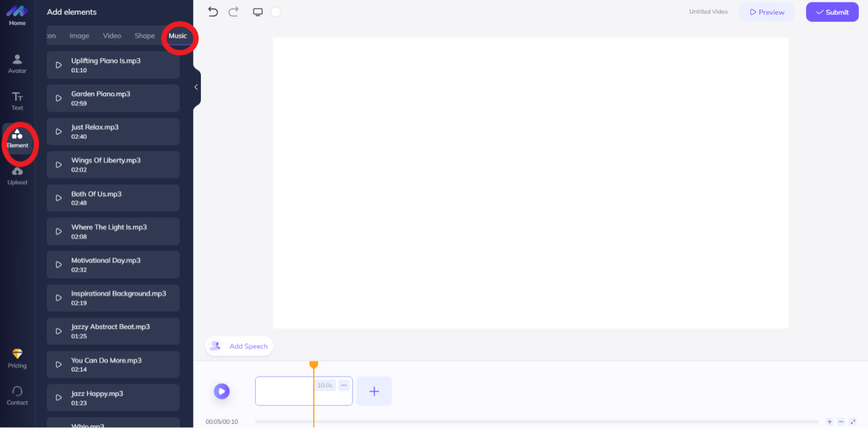Viewport: 868px width, 430px height.
Task: Play preview of Just Relax.mp3
Action: tap(59, 132)
